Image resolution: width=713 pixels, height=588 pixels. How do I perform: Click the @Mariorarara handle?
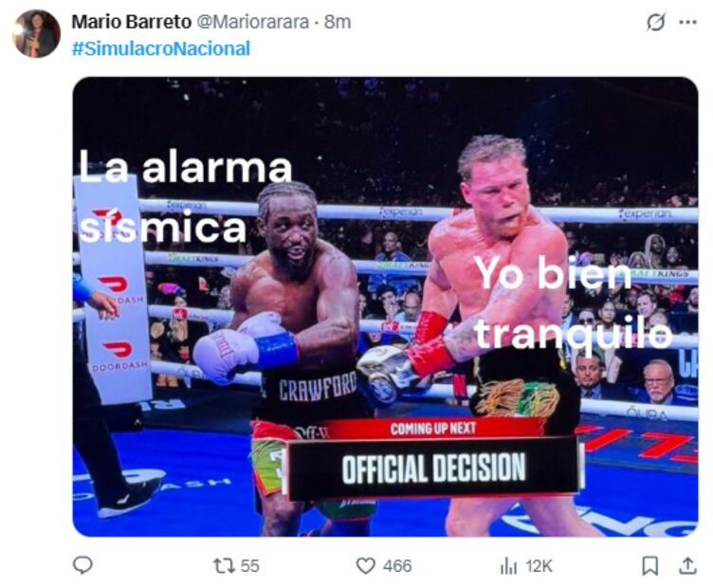click(x=253, y=22)
